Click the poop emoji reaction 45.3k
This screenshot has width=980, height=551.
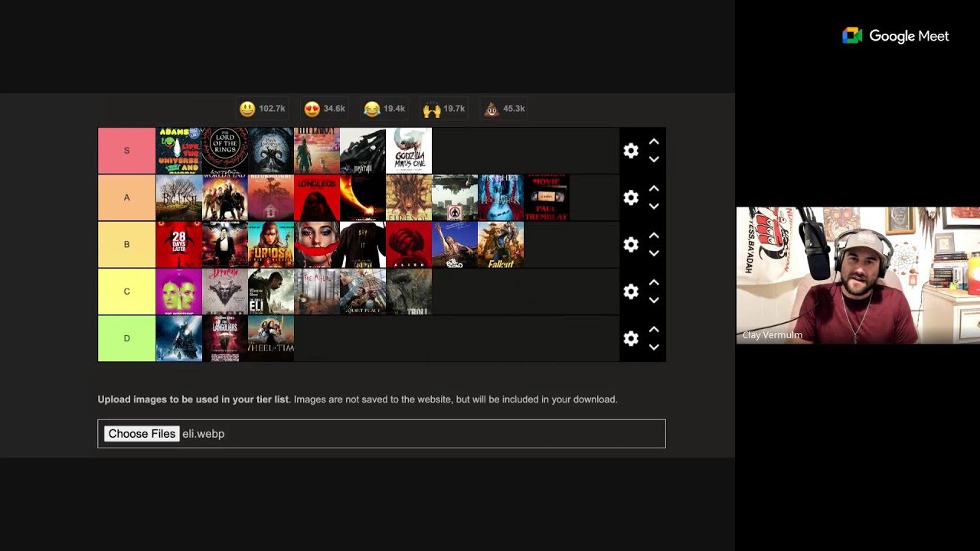click(x=505, y=109)
